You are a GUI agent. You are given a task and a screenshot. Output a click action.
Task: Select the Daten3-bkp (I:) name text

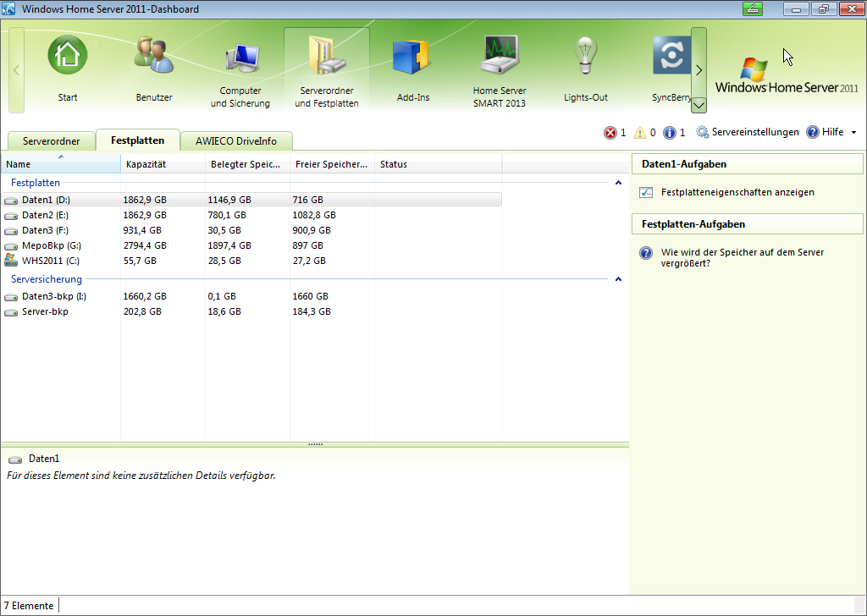tap(54, 297)
